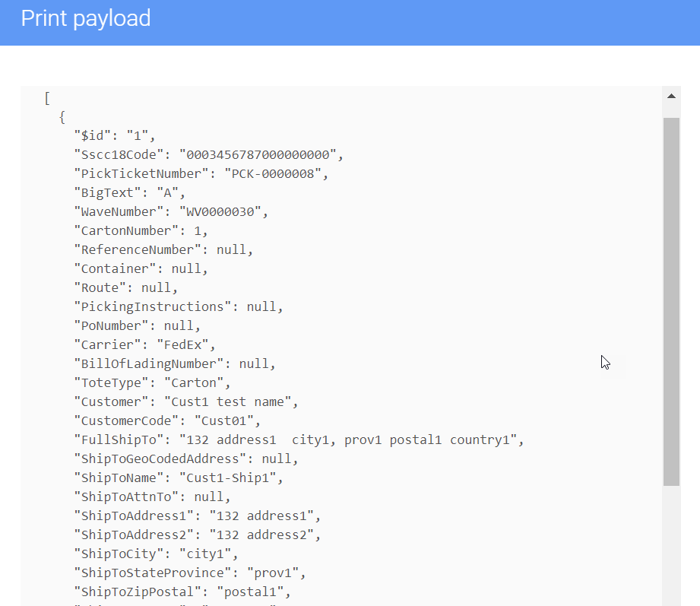
Task: Click the ToteType "Carton" line
Action: coord(153,382)
